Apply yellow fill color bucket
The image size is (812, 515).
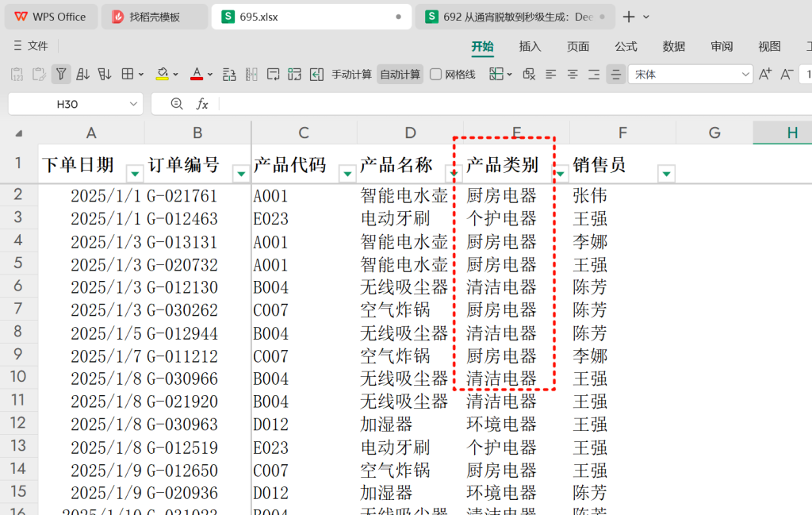coord(162,75)
